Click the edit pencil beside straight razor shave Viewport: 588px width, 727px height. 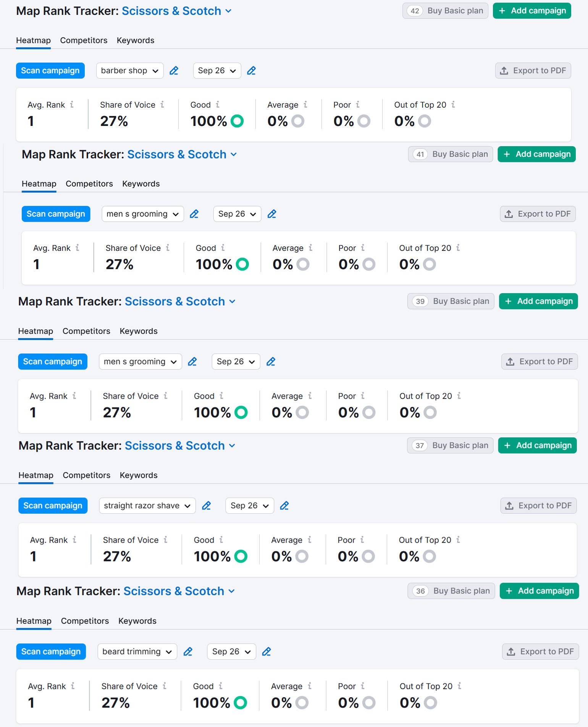(x=207, y=506)
